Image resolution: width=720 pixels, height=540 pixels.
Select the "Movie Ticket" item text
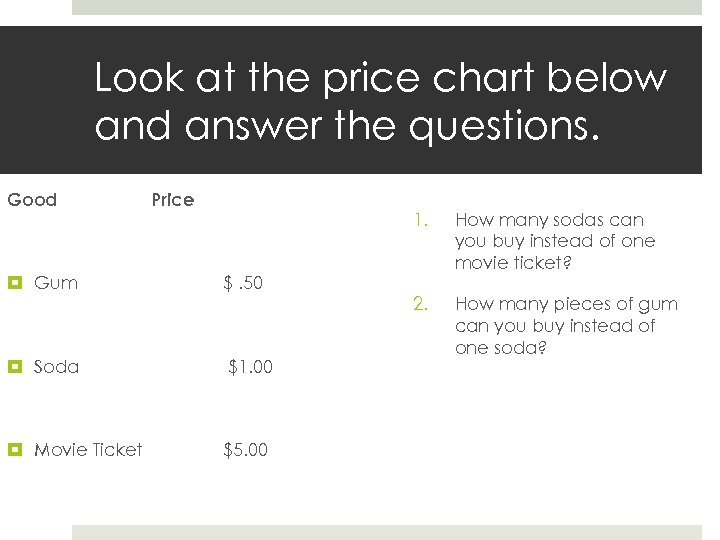pos(88,450)
